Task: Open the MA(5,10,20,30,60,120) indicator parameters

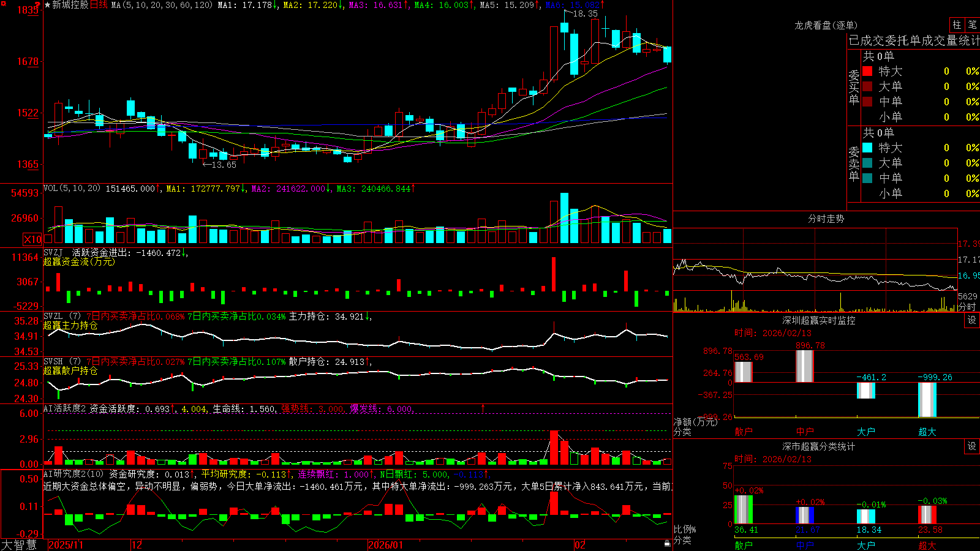Action: coord(162,5)
